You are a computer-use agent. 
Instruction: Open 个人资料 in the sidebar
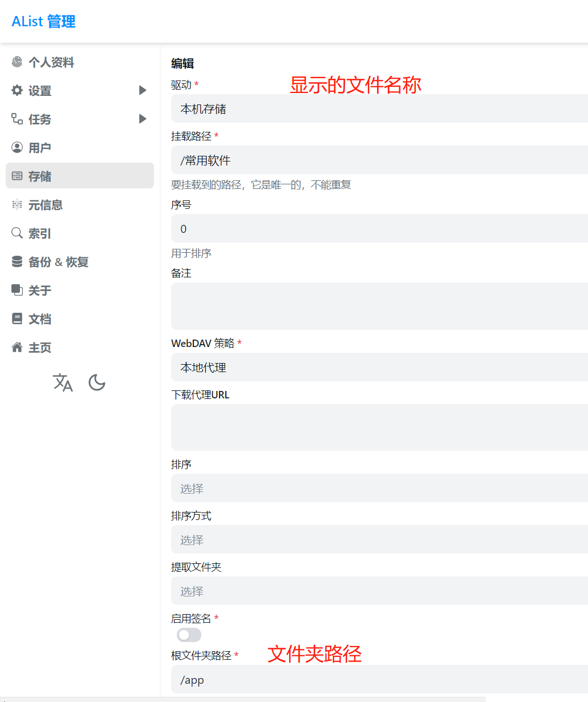80,62
